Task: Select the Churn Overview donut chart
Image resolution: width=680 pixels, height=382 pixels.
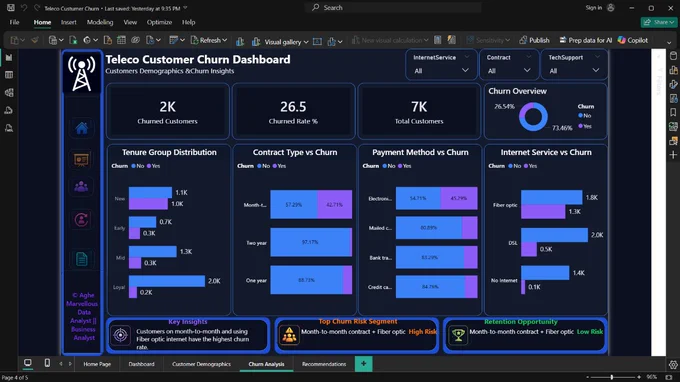Action: pyautogui.click(x=533, y=117)
